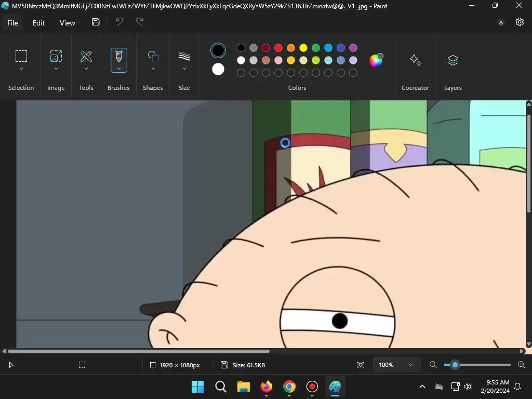Select the Brushes tool icon

tap(119, 56)
